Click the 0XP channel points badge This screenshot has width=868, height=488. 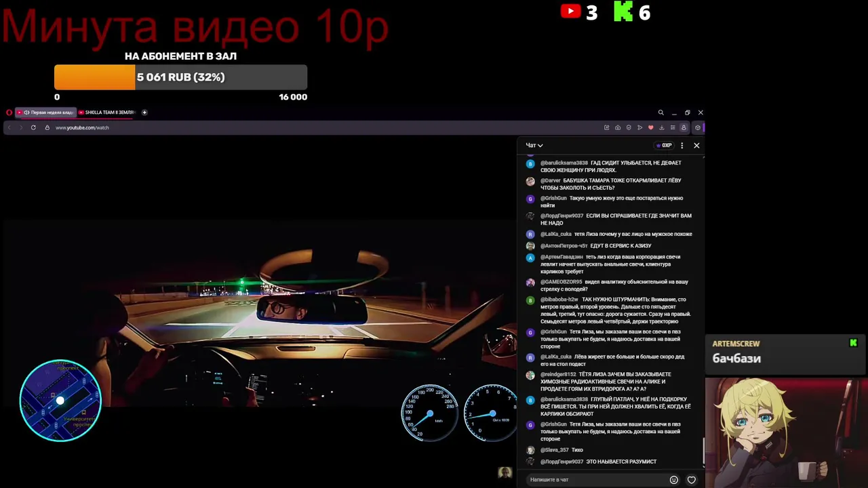pos(664,145)
